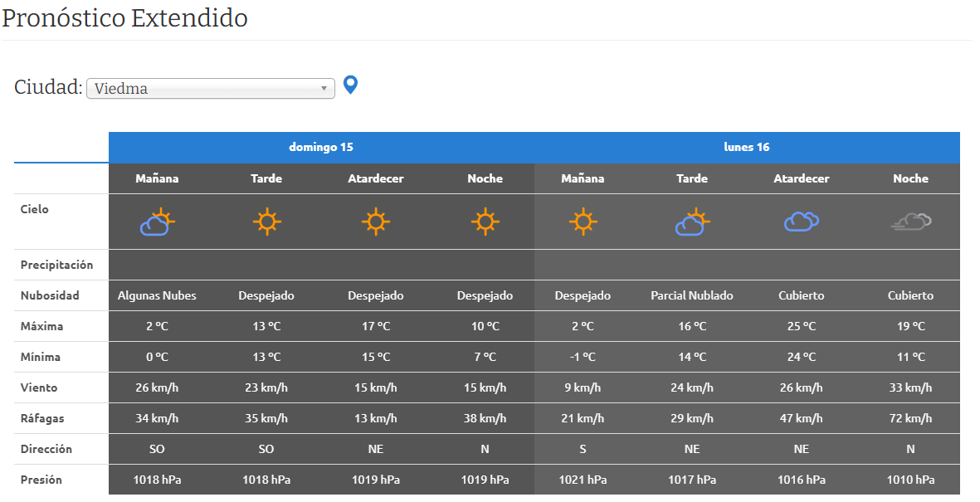
Task: Click the Dirección row label
Action: [46, 449]
